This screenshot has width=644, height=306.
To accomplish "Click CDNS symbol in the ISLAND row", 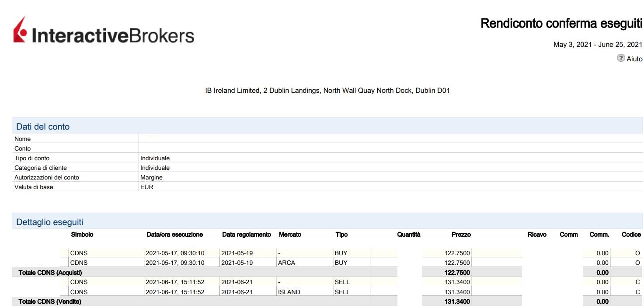I will point(79,292).
